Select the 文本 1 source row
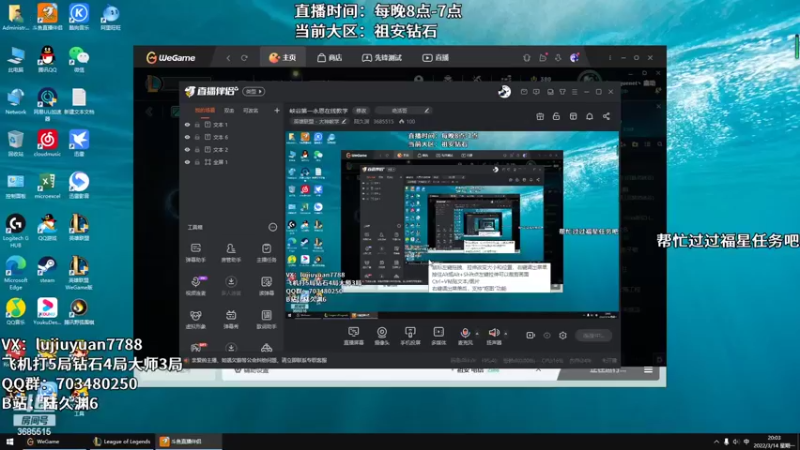This screenshot has width=800, height=450. click(232, 124)
